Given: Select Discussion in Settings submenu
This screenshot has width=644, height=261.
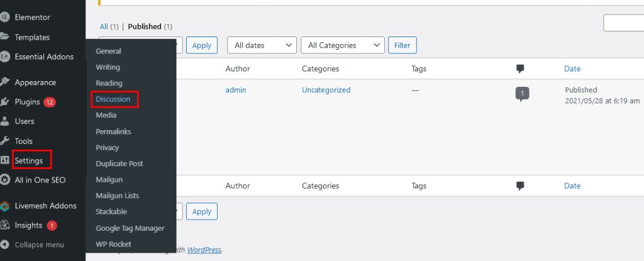Looking at the screenshot, I should point(113,99).
